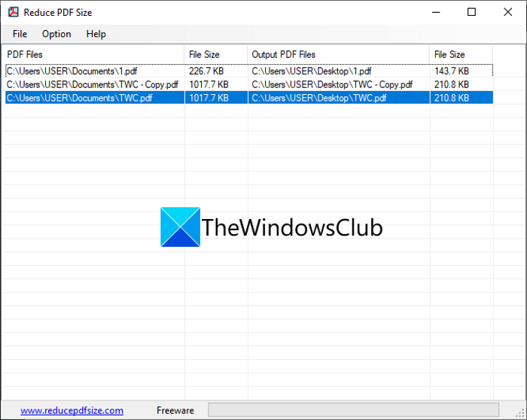Open the File menu
Viewport: 527px width, 420px height.
pyautogui.click(x=20, y=34)
